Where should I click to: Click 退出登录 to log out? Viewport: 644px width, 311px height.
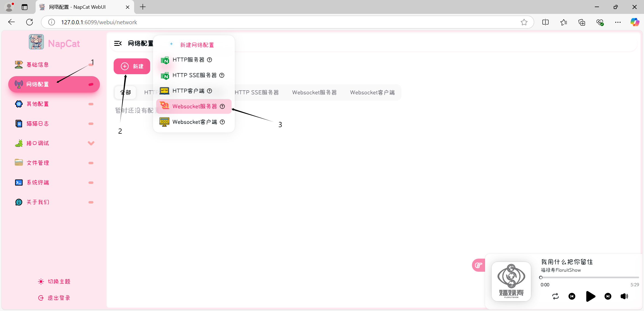[x=54, y=298]
